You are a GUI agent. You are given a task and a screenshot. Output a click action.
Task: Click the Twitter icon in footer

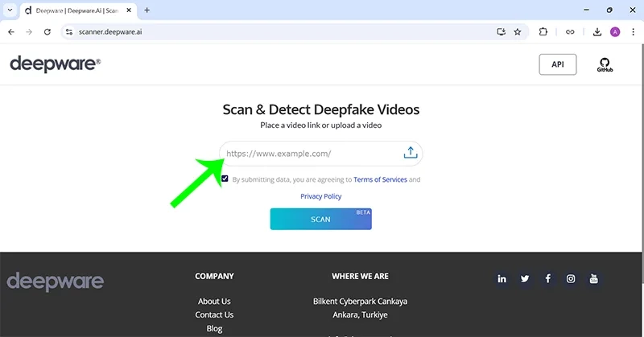pos(525,278)
